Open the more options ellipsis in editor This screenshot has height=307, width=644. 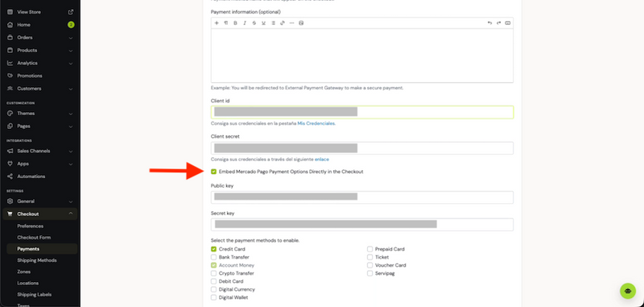292,23
